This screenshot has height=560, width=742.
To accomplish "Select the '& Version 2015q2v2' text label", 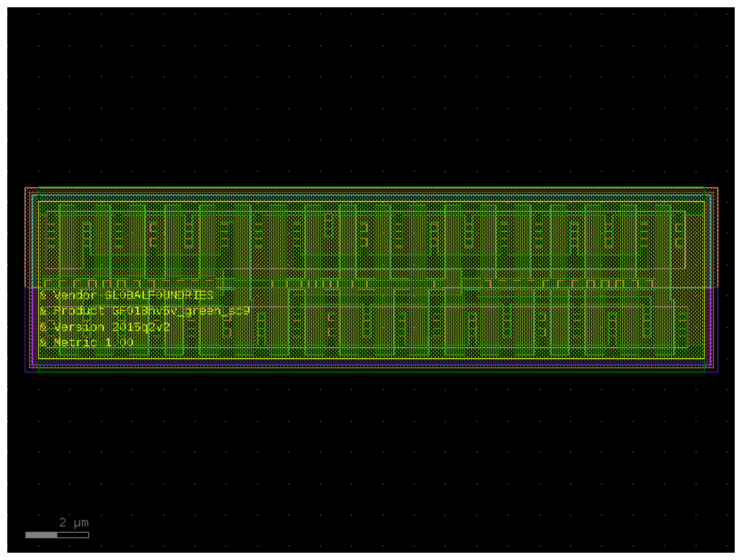I will click(x=105, y=327).
